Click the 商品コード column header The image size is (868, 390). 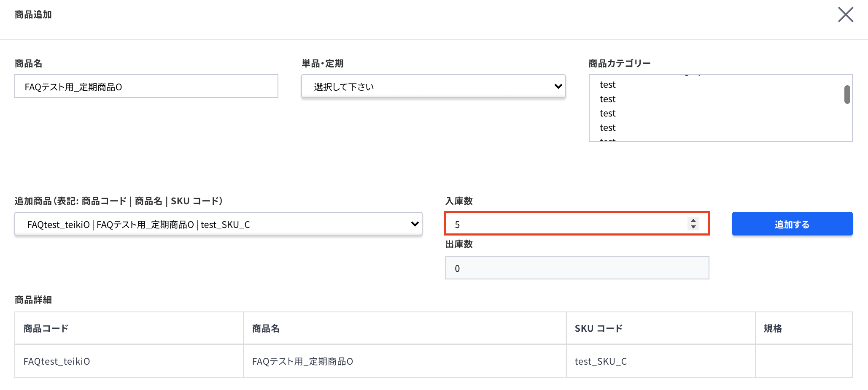(129, 328)
